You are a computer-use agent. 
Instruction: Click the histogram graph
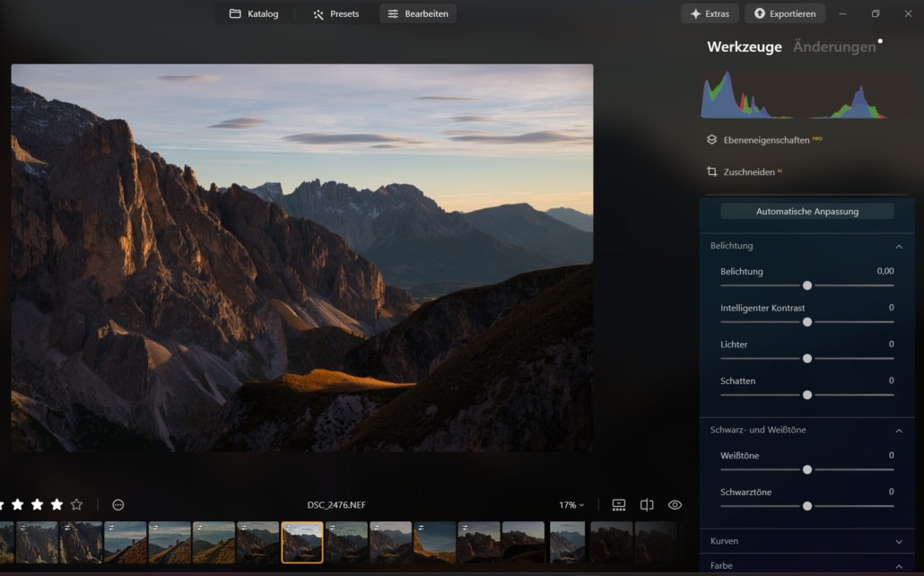tap(794, 96)
